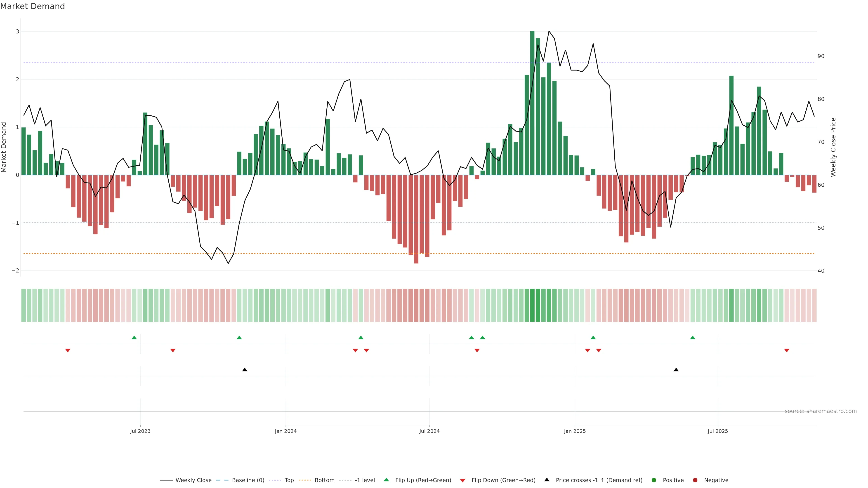This screenshot has height=488, width=868.
Task: Click black triangle marker near May 2025
Action: click(676, 370)
